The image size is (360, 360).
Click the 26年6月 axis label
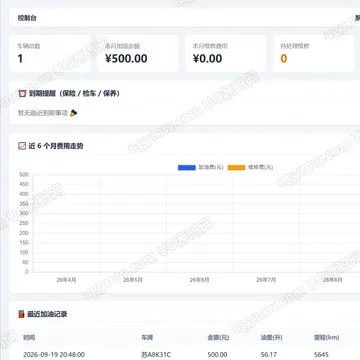pyautogui.click(x=199, y=280)
